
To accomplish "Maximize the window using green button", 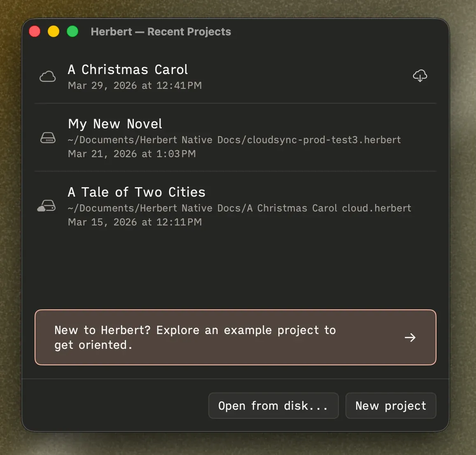I will click(x=72, y=32).
